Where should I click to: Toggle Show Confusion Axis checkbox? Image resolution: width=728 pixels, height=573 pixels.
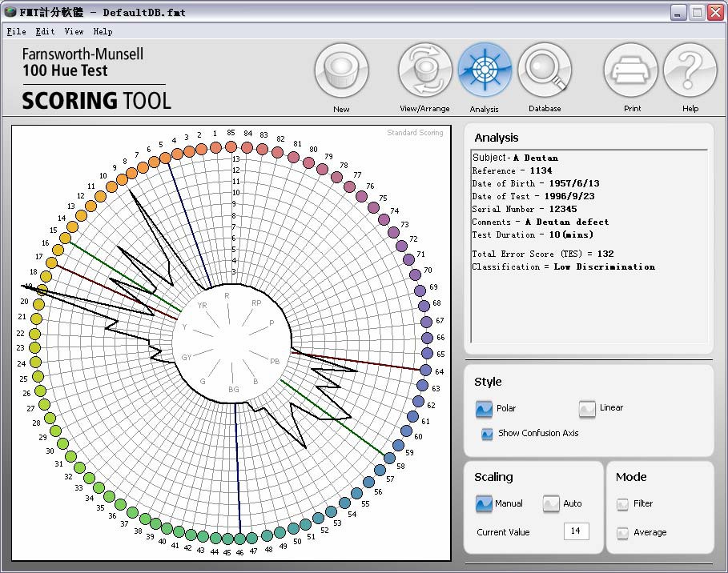(x=487, y=434)
